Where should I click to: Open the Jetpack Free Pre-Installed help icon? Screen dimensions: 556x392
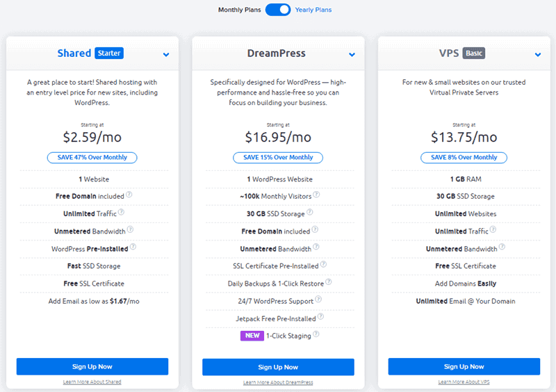pos(320,316)
